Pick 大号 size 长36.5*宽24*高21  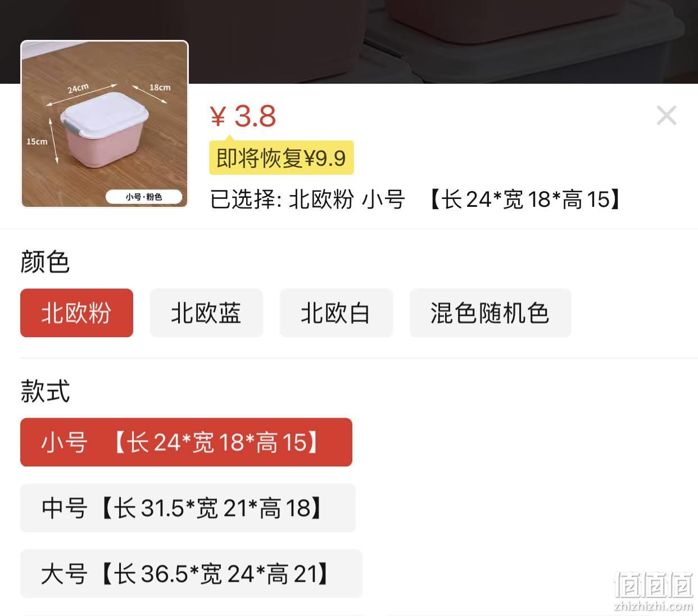pyautogui.click(x=191, y=574)
